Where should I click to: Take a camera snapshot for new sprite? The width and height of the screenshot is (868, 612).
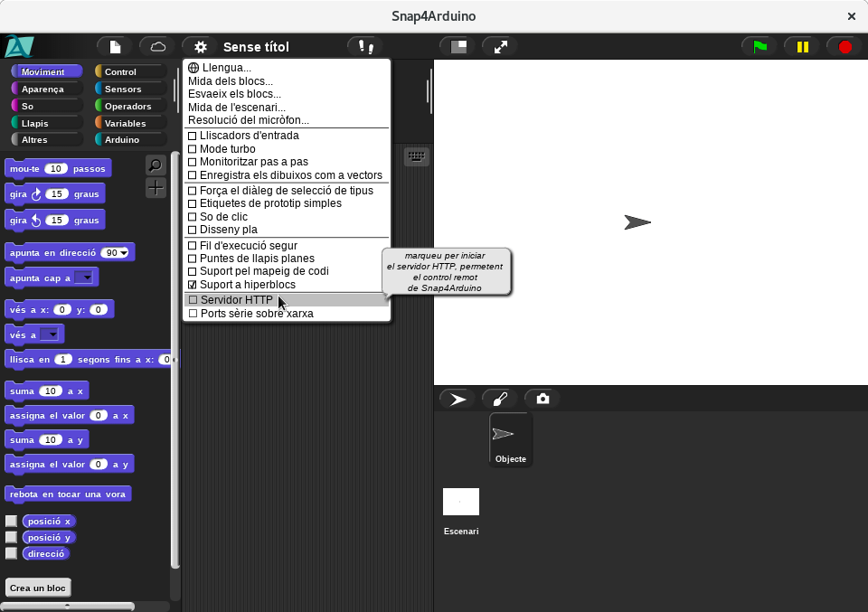(x=542, y=399)
